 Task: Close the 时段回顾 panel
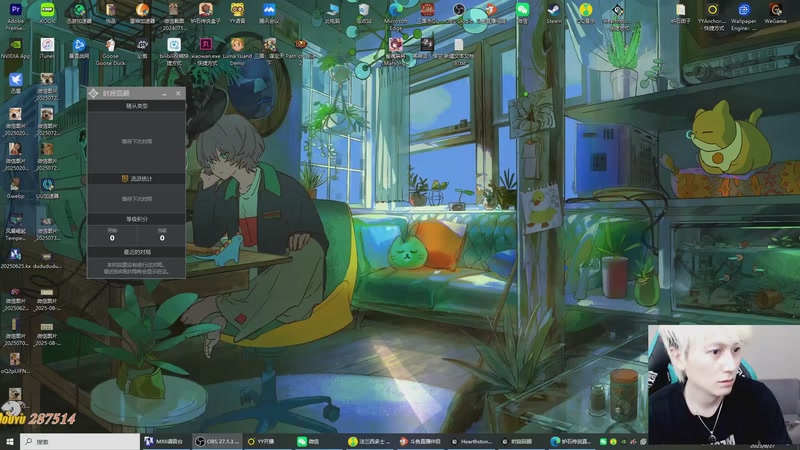(178, 93)
